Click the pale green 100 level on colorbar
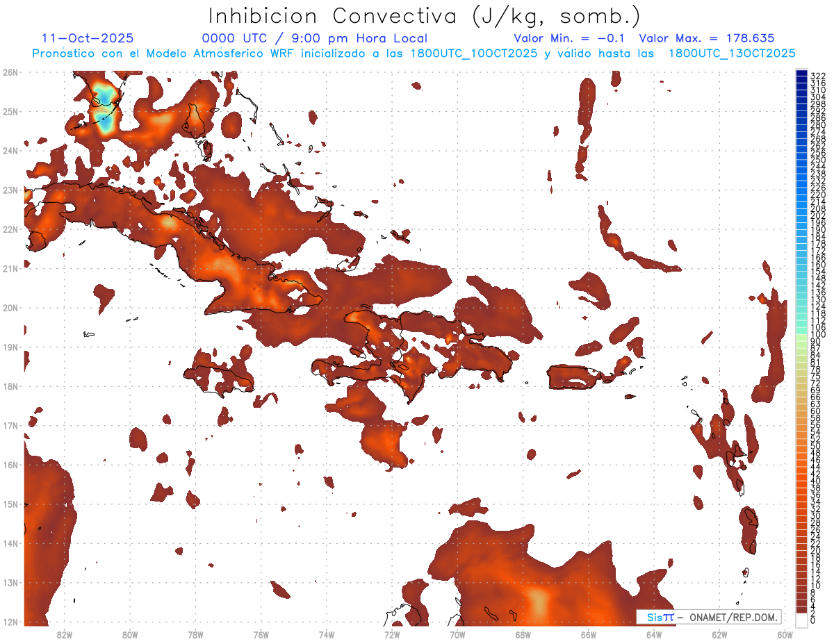 (x=801, y=336)
